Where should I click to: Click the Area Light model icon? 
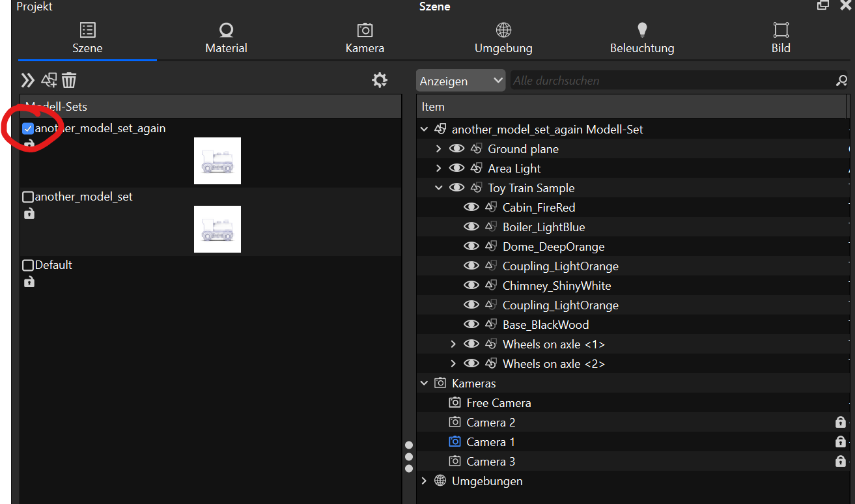coord(476,169)
